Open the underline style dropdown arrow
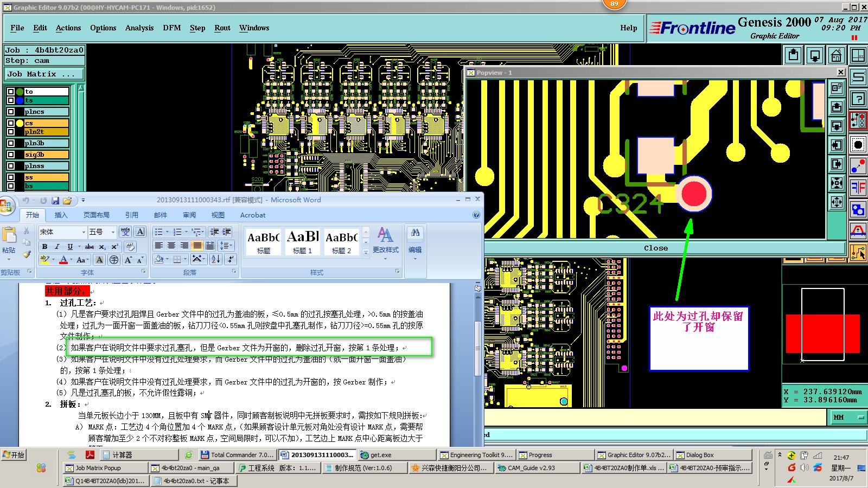Image resolution: width=868 pixels, height=488 pixels. [79, 247]
